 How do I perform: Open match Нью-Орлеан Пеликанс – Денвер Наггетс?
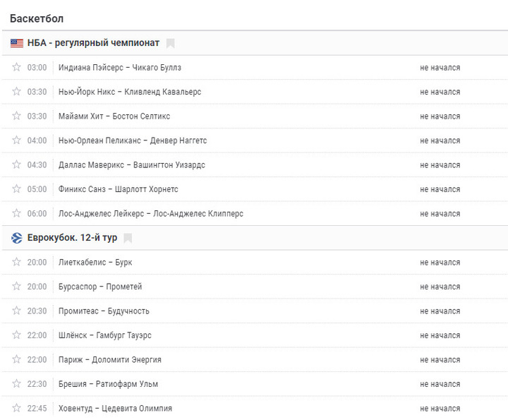coord(133,140)
